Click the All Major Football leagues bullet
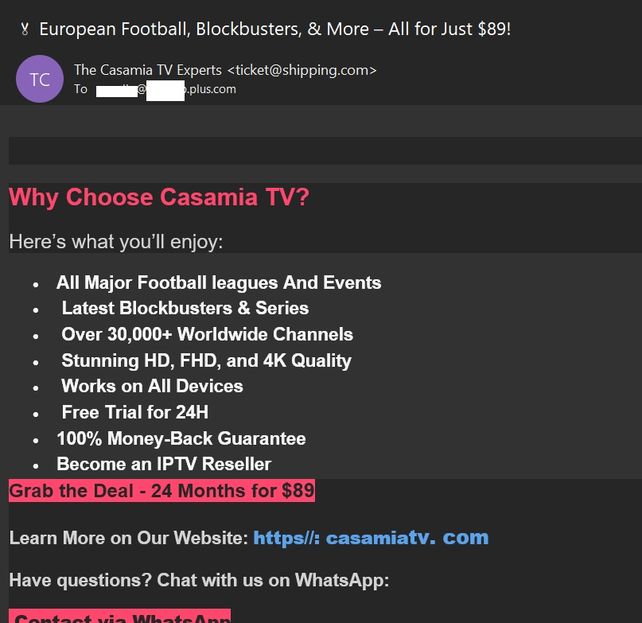 point(218,283)
